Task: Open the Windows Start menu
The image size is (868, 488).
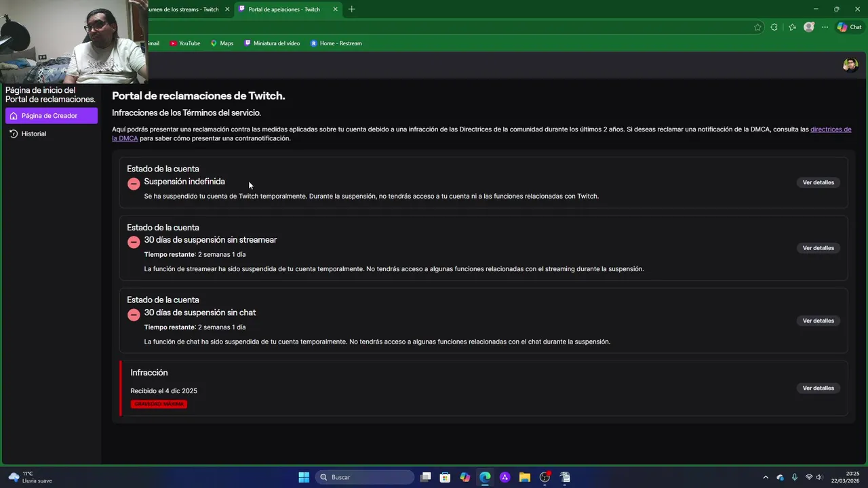Action: [304, 477]
